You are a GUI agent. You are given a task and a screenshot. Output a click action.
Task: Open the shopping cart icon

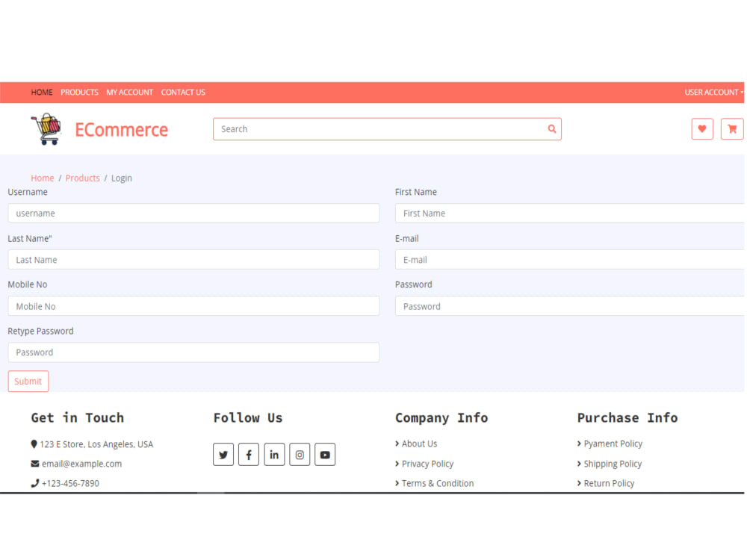732,129
